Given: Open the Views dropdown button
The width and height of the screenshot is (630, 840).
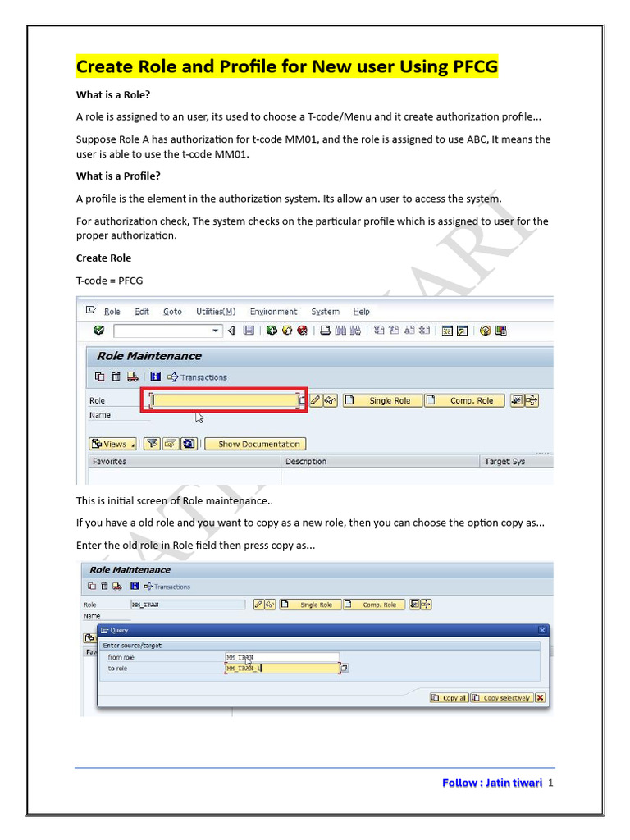Looking at the screenshot, I should click(112, 444).
